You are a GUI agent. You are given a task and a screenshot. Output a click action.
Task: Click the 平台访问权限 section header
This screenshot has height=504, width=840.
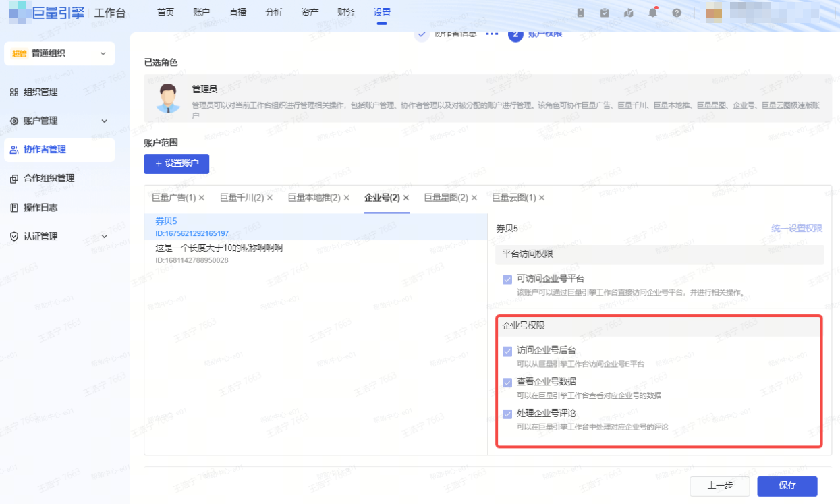(x=659, y=254)
